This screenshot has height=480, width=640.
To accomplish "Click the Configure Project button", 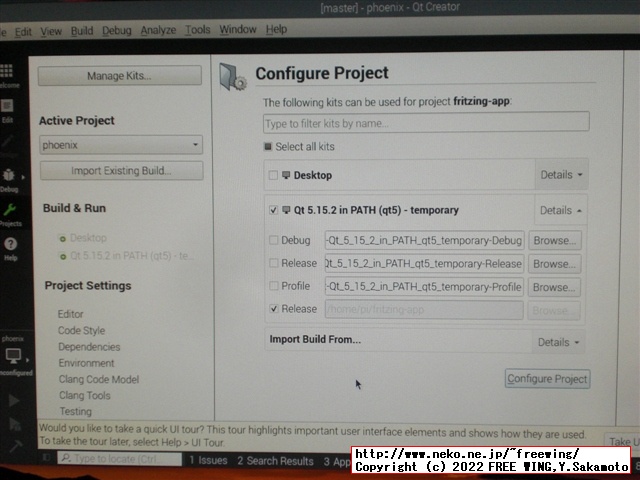I will coord(547,379).
